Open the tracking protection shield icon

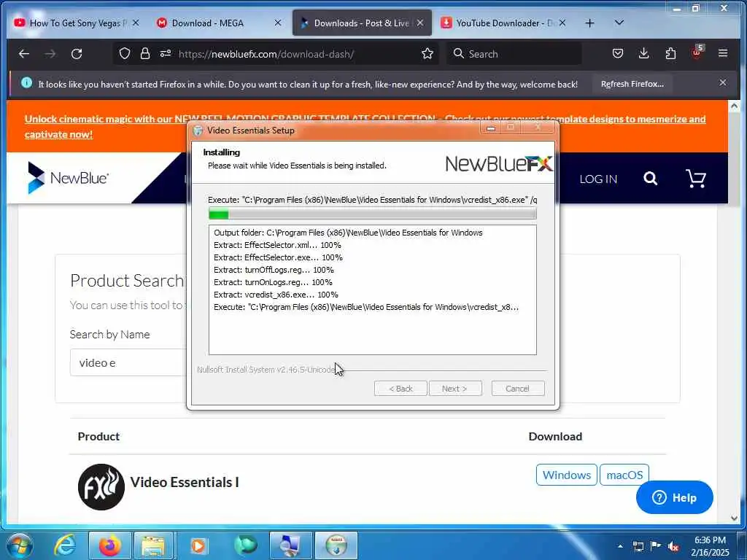124,54
